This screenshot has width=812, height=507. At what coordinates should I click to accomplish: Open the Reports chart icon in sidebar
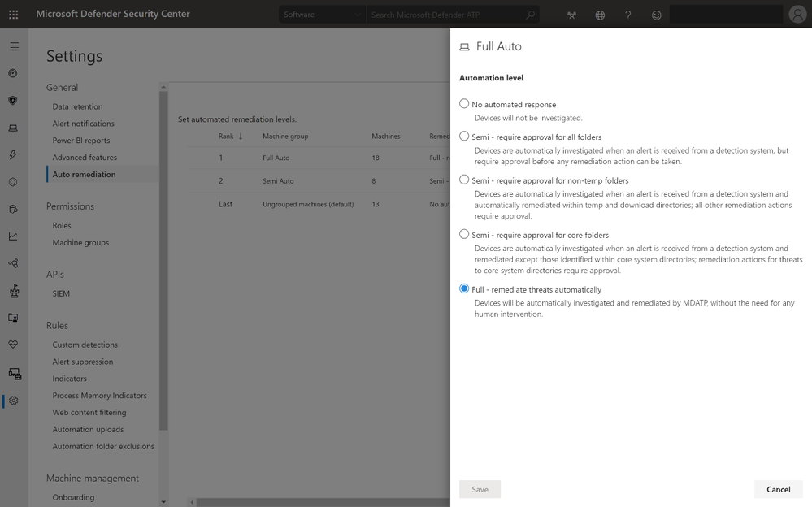coord(14,236)
